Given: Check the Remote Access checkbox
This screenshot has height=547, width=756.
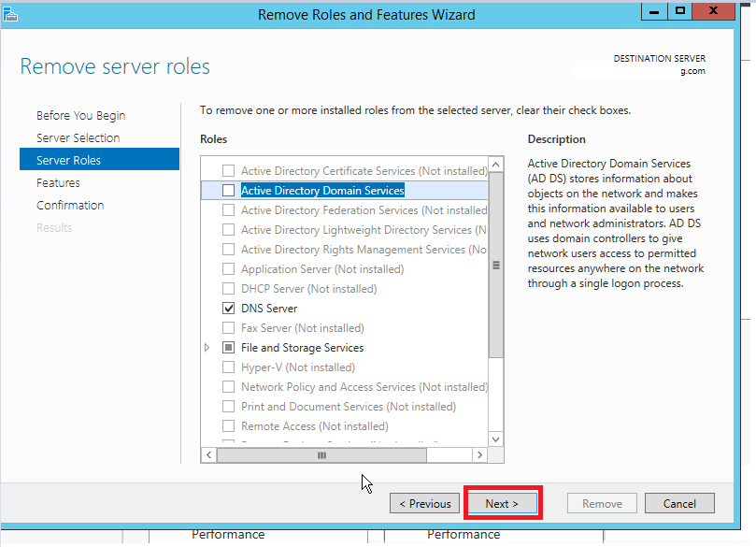Looking at the screenshot, I should click(227, 425).
